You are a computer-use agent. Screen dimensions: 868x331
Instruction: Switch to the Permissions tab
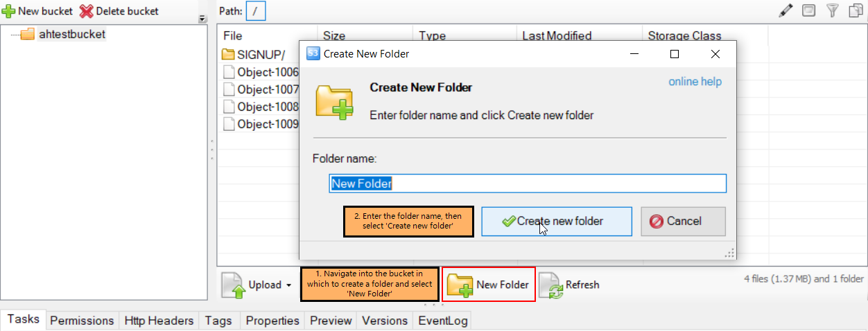click(x=82, y=321)
